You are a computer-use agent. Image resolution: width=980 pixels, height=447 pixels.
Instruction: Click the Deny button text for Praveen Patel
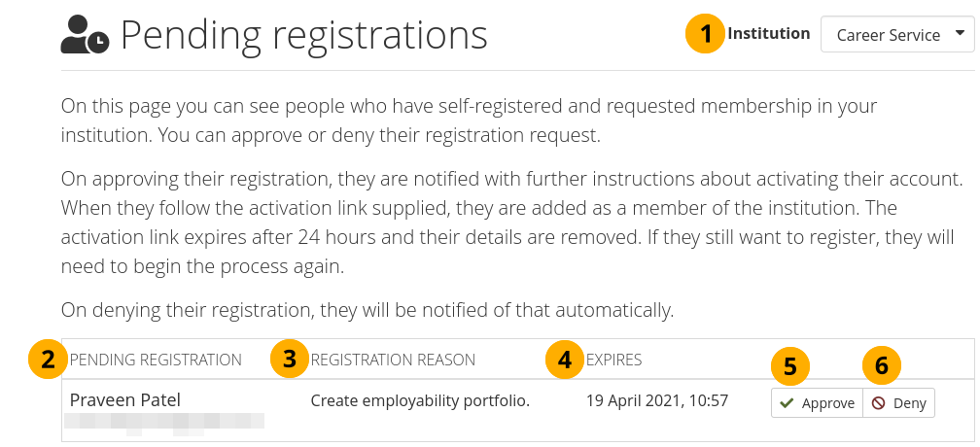(909, 403)
